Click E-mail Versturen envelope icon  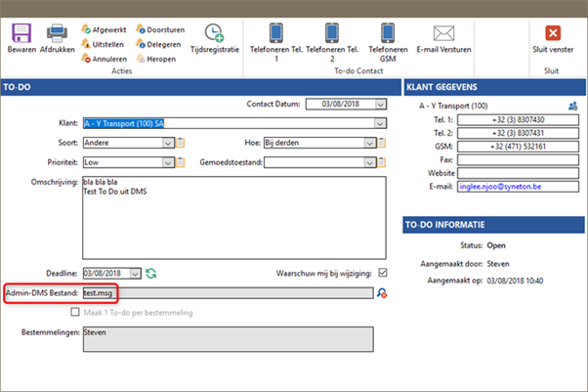click(444, 31)
